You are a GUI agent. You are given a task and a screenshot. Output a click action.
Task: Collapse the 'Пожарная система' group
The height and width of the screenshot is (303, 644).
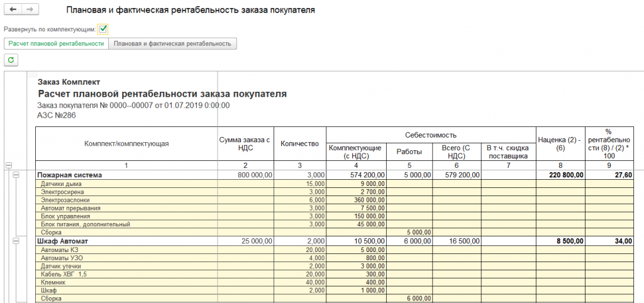tap(16, 175)
